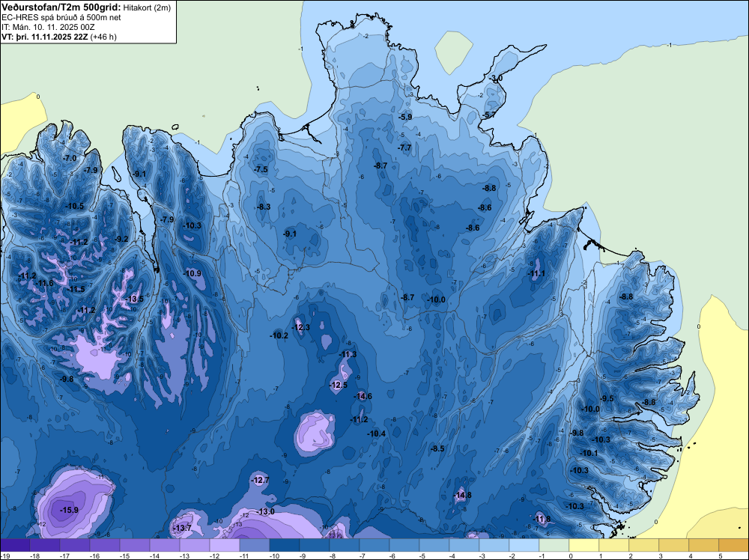This screenshot has height=560, width=749.
Task: Click the -11.3 temperature value
Action: 348,354
